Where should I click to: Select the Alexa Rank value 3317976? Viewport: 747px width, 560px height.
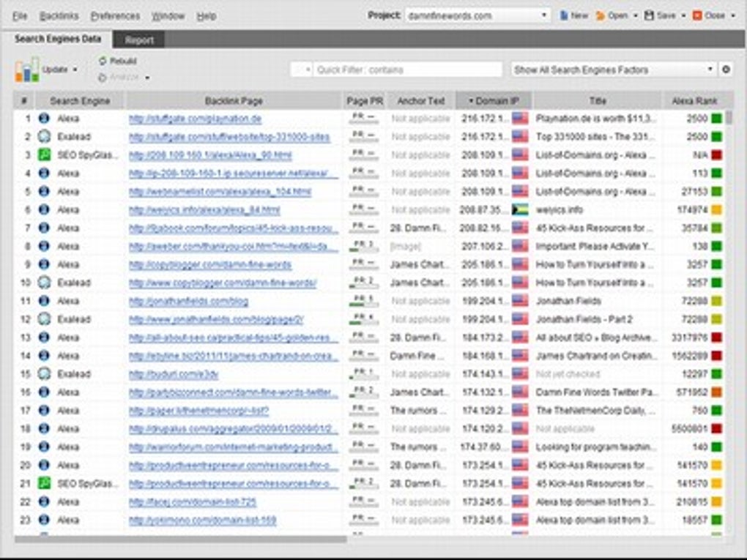pos(689,337)
